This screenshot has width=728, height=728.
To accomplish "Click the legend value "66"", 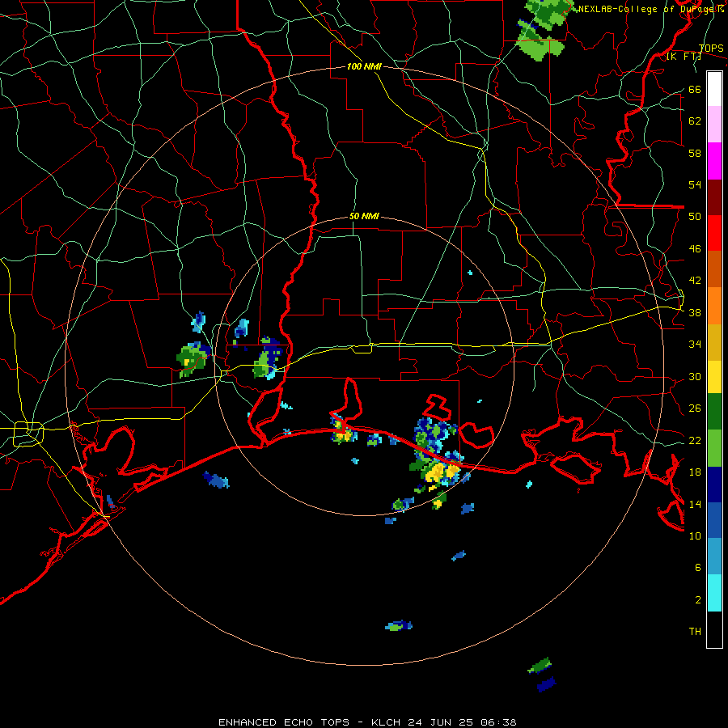I will coord(695,89).
